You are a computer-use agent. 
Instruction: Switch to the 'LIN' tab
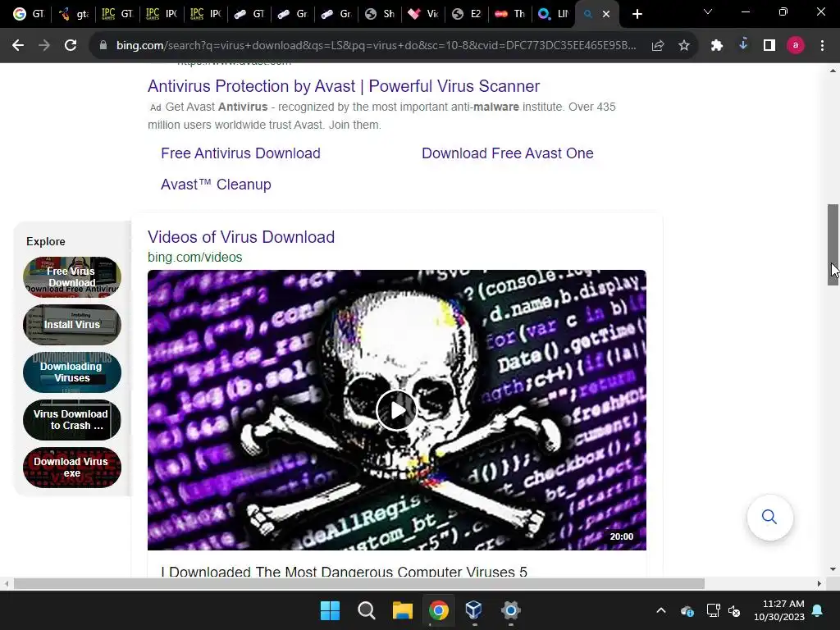tap(554, 14)
